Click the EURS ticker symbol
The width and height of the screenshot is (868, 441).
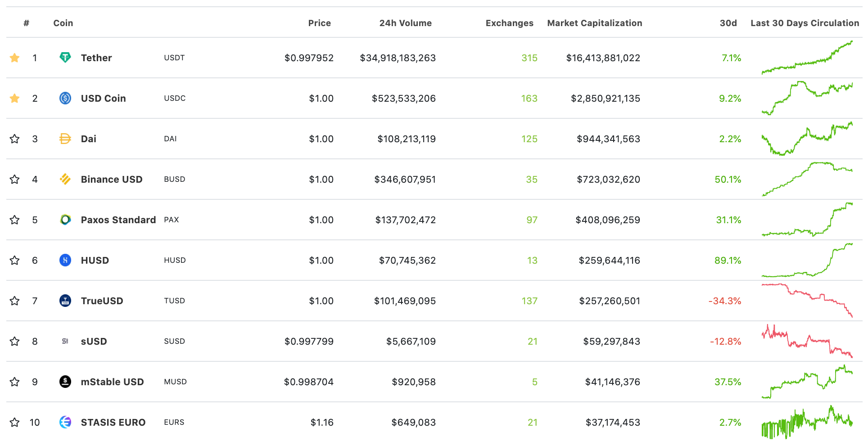point(174,422)
